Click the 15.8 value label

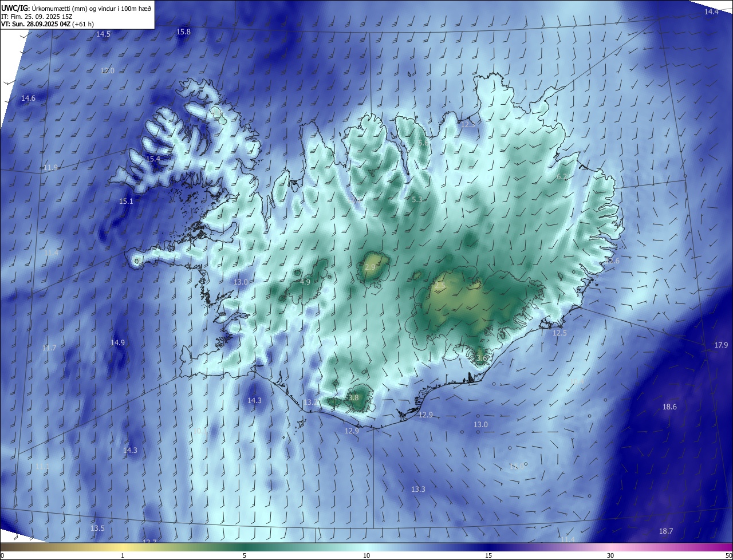[x=183, y=31]
